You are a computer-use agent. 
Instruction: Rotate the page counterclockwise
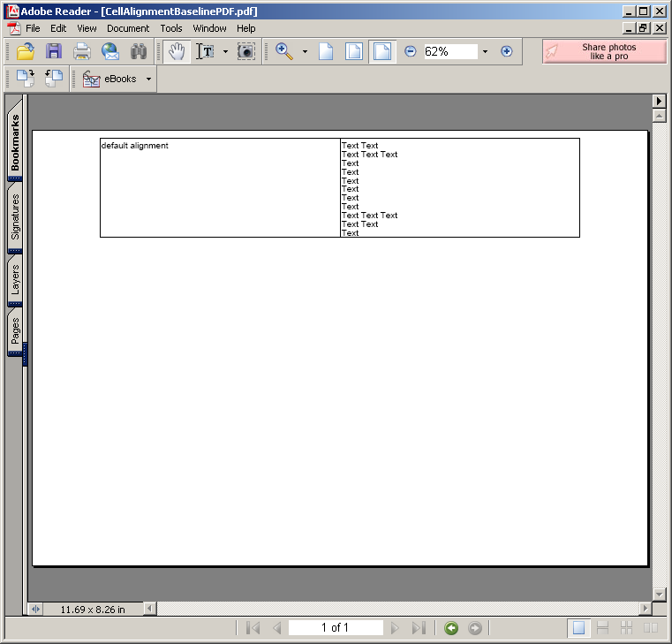coord(54,79)
